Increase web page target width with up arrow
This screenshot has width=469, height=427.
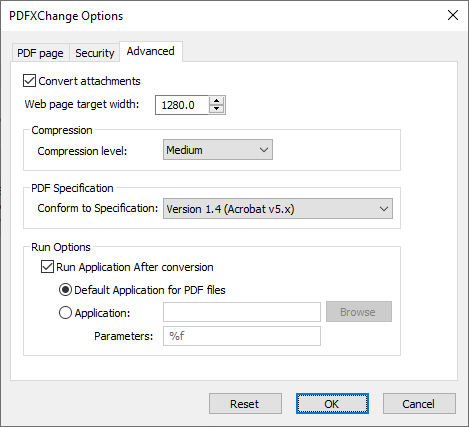[217, 101]
